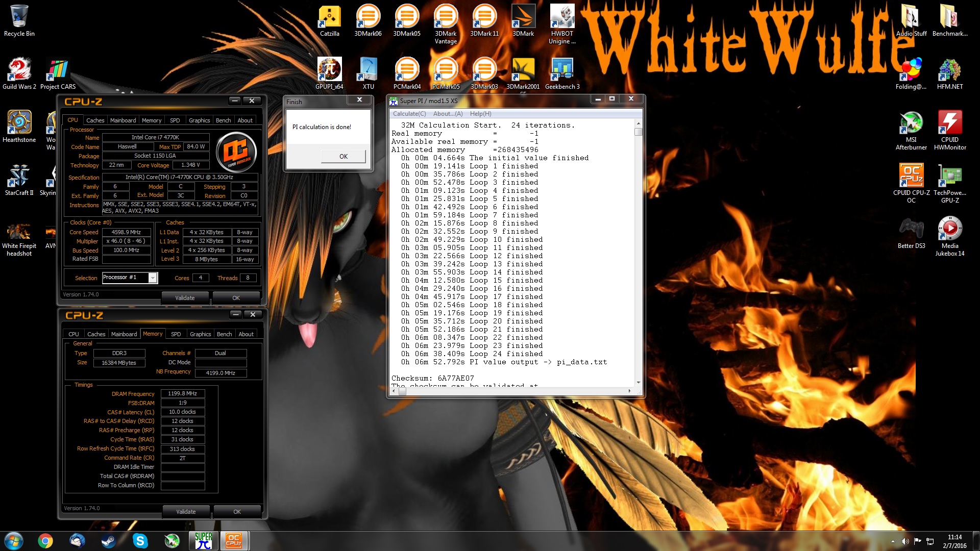Open SPD tab in lower CPU-Z

[176, 334]
